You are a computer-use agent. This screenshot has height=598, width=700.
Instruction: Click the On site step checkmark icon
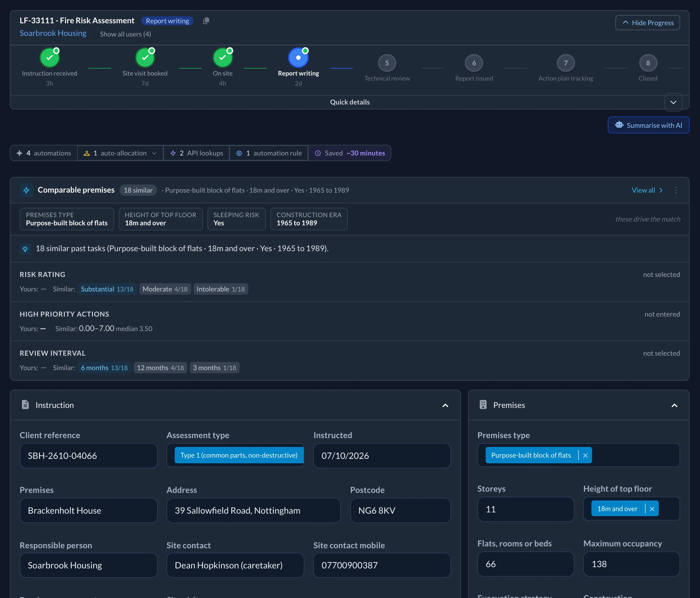(223, 58)
